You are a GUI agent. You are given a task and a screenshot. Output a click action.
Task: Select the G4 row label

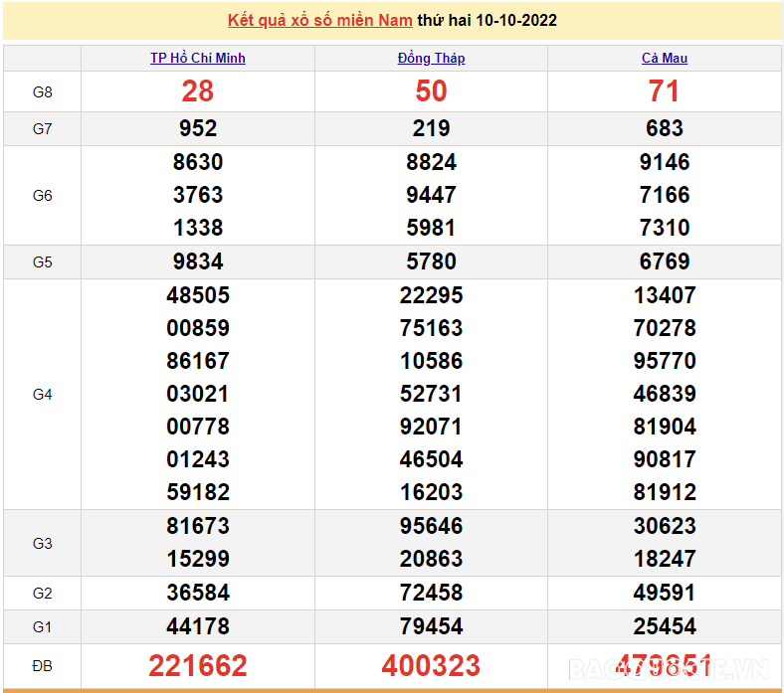point(42,395)
